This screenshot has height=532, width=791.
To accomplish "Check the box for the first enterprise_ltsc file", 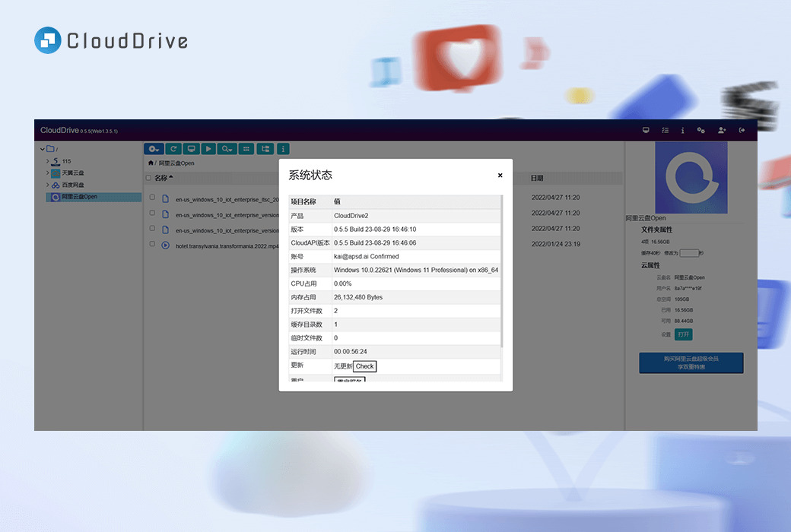I will pos(152,198).
